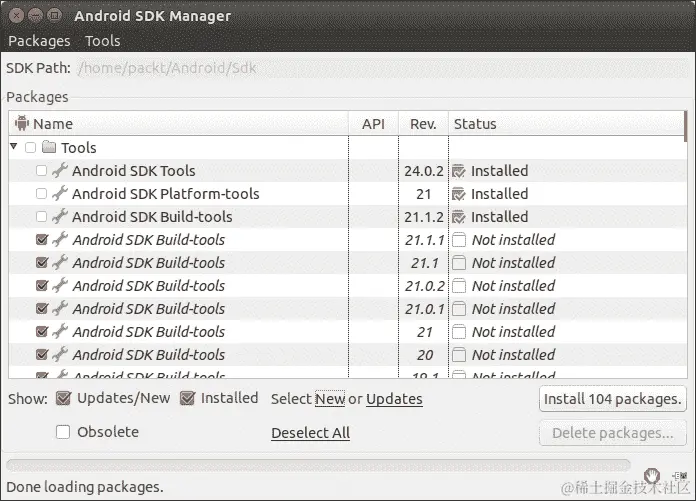
Task: Click the stop-hand cancel icon in status bar
Action: [652, 477]
